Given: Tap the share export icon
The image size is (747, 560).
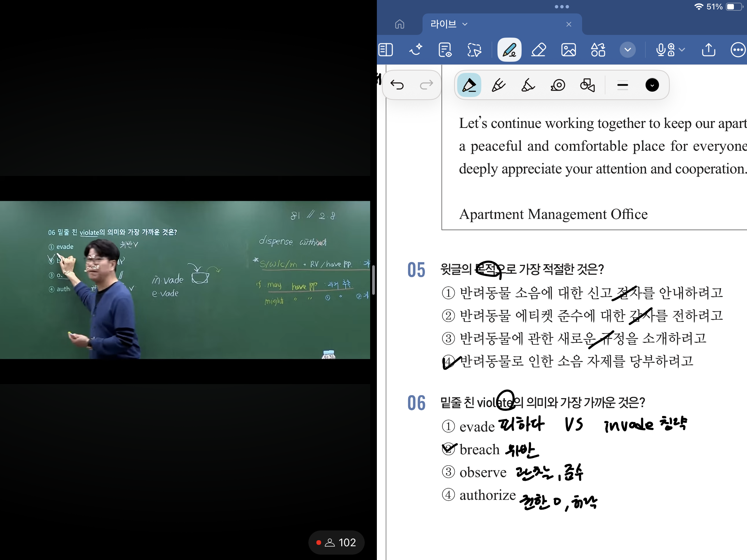Looking at the screenshot, I should (708, 50).
